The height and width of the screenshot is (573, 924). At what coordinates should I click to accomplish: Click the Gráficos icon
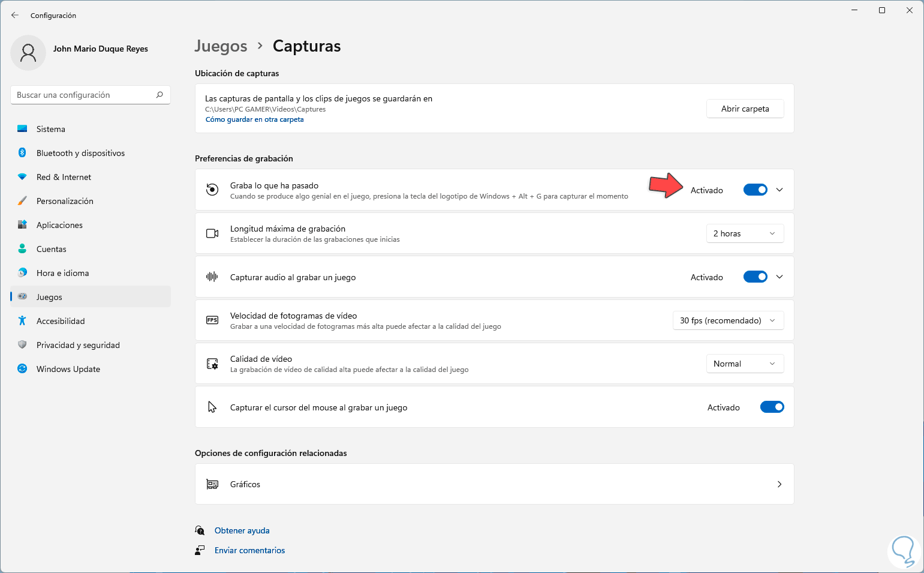click(212, 484)
